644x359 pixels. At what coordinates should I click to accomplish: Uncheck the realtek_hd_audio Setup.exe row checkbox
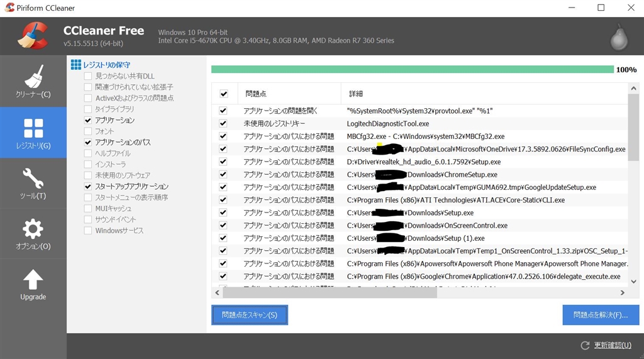223,162
